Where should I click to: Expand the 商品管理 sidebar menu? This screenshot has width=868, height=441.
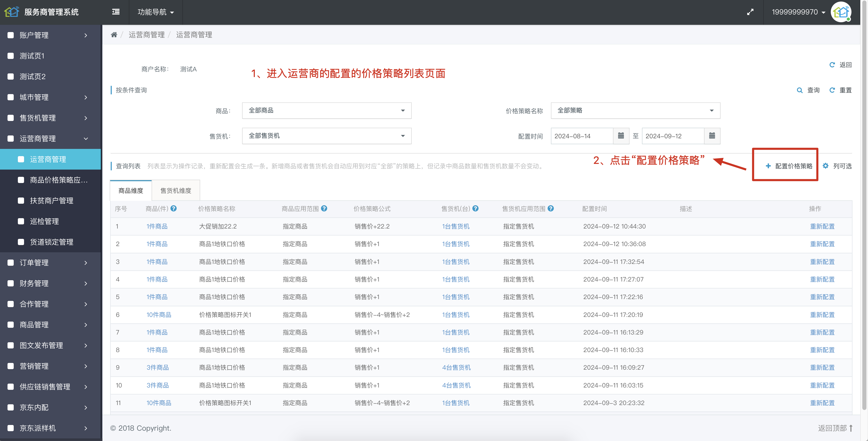[50, 324]
